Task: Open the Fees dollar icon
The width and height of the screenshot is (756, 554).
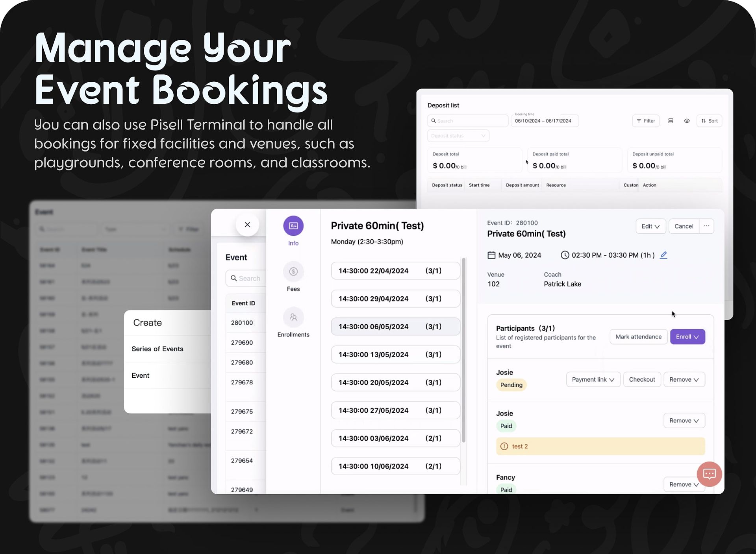Action: pyautogui.click(x=293, y=271)
